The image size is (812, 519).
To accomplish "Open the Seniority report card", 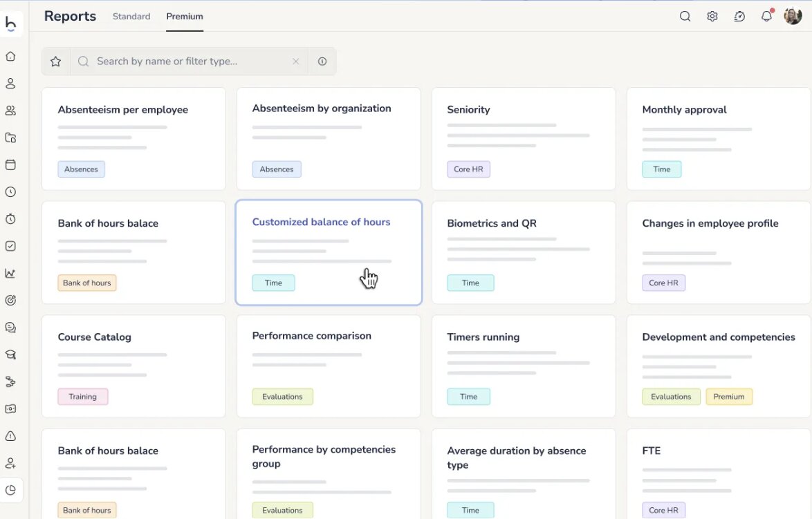I will point(524,138).
